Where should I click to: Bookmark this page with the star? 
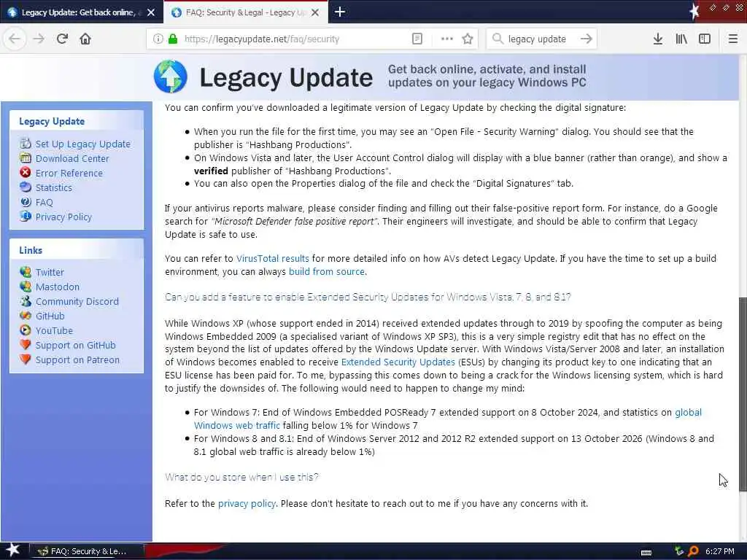point(468,39)
